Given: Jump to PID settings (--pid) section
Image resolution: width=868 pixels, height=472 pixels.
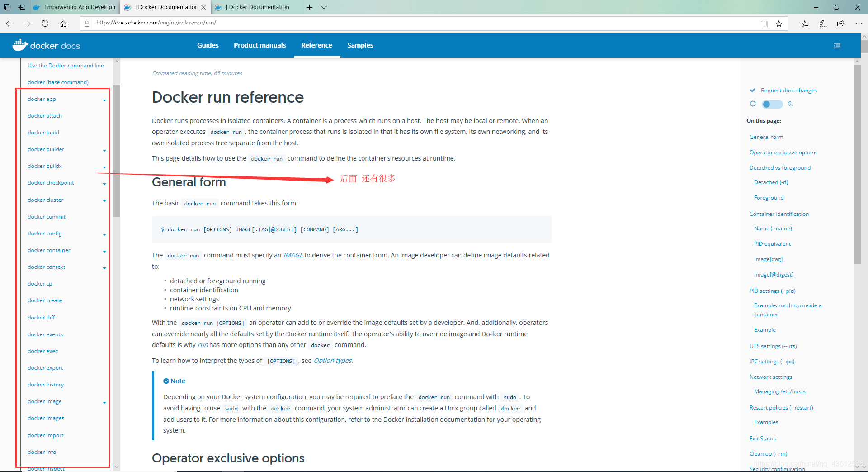Looking at the screenshot, I should [773, 291].
